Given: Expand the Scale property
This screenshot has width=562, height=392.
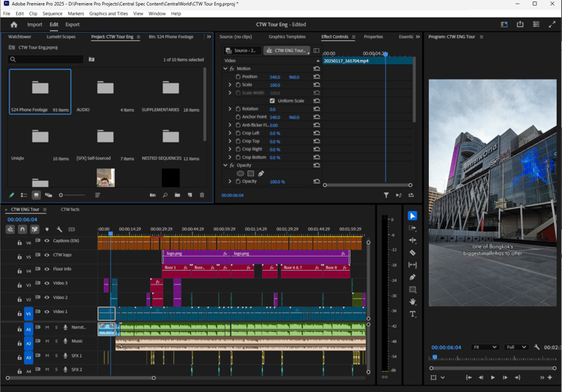Looking at the screenshot, I should [x=230, y=85].
